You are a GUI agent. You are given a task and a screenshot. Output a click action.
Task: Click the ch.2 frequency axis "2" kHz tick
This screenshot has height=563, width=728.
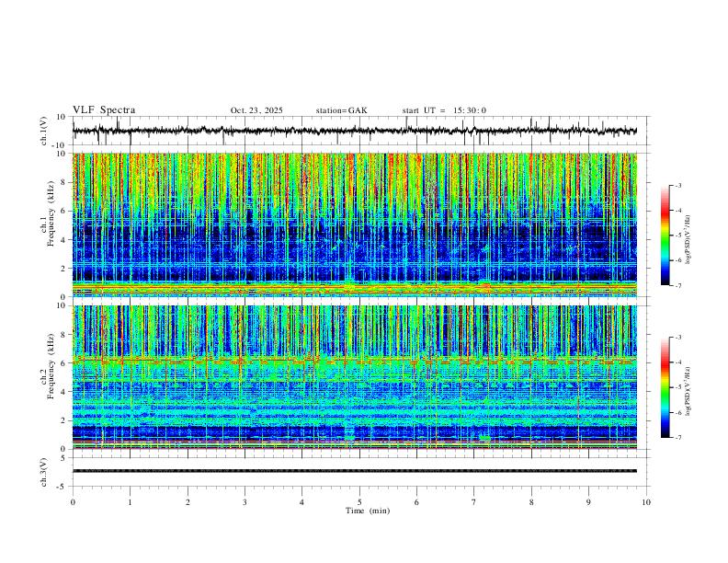pos(64,420)
